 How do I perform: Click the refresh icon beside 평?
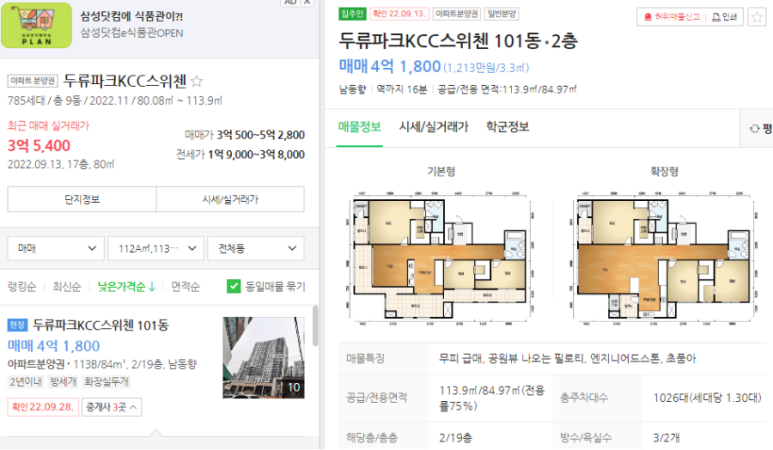(x=754, y=129)
